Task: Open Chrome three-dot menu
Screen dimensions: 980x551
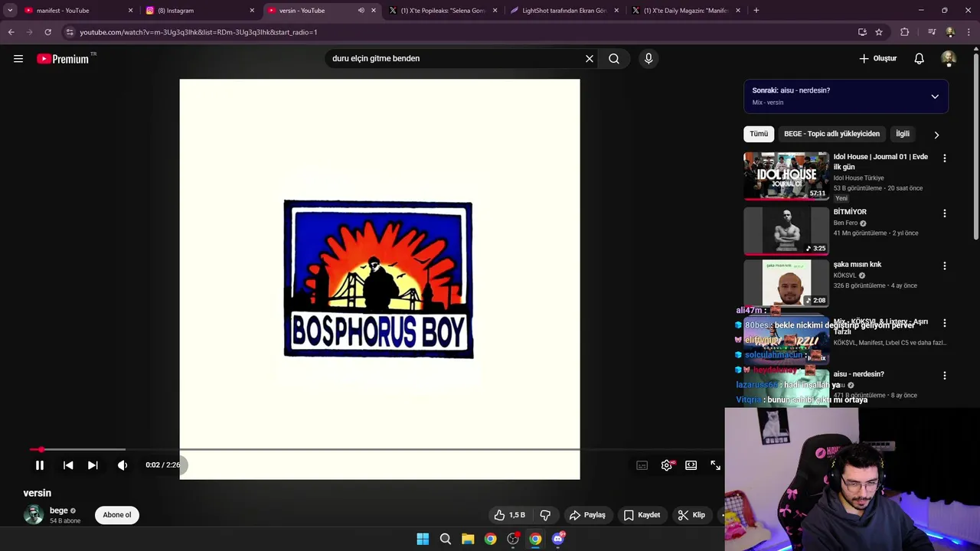Action: pos(969,32)
